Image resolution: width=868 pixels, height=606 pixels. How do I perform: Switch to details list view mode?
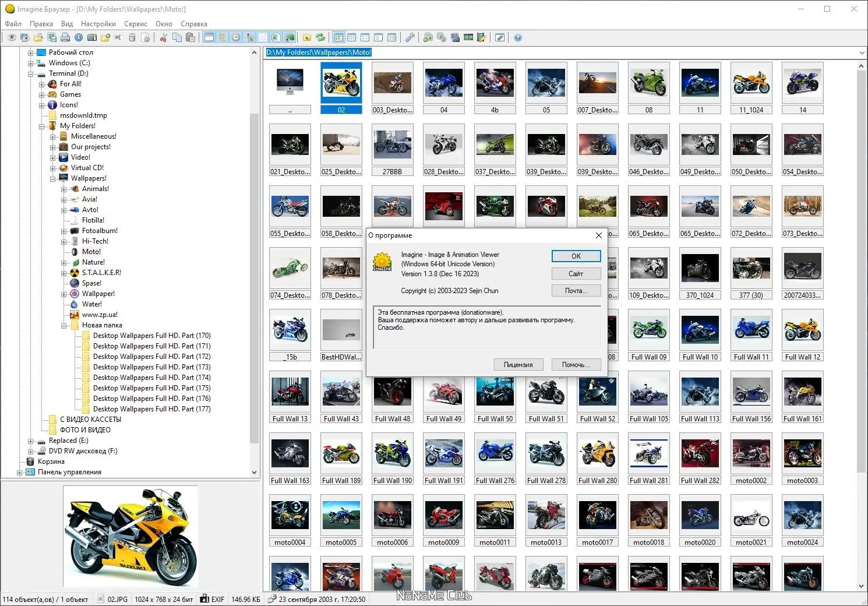tap(392, 37)
